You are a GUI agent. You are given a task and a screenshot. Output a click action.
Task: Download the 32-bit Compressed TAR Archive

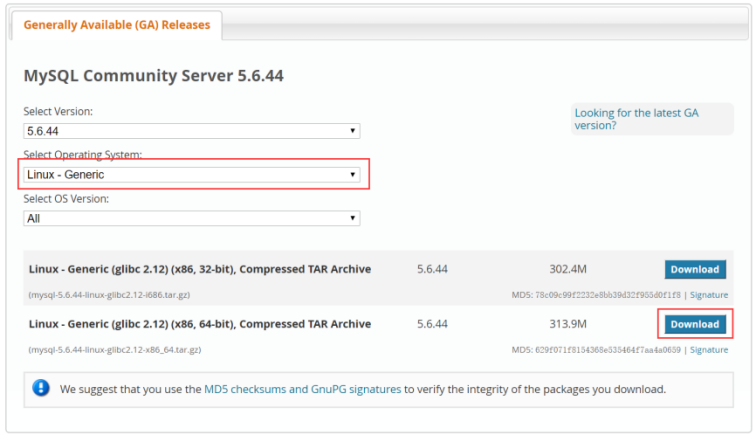pyautogui.click(x=695, y=270)
